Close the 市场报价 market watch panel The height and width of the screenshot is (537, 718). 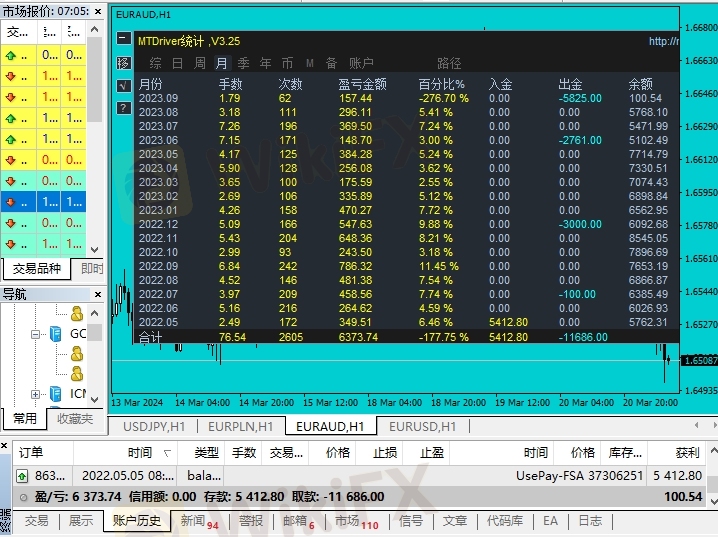96,11
